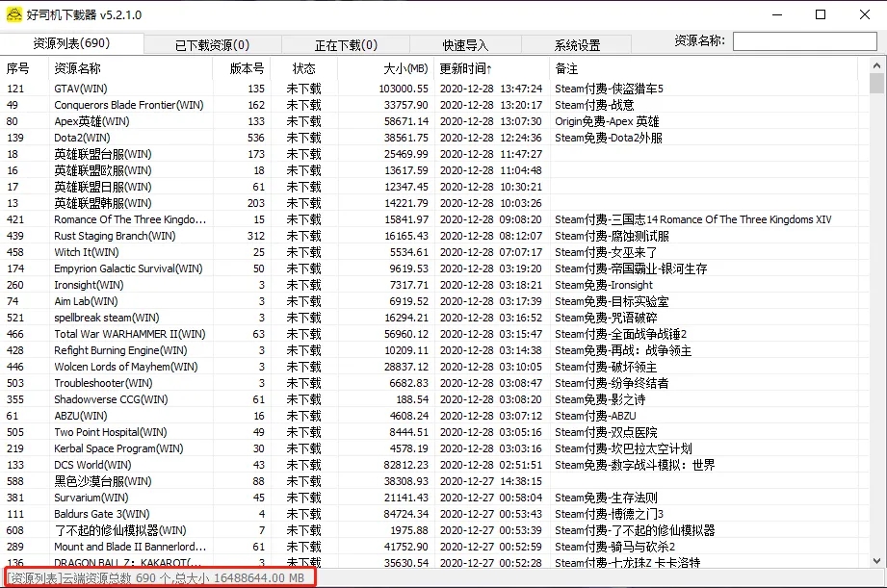Click the timestamp 2020-12-28 13:20:17
This screenshot has width=887, height=588.
[x=490, y=105]
